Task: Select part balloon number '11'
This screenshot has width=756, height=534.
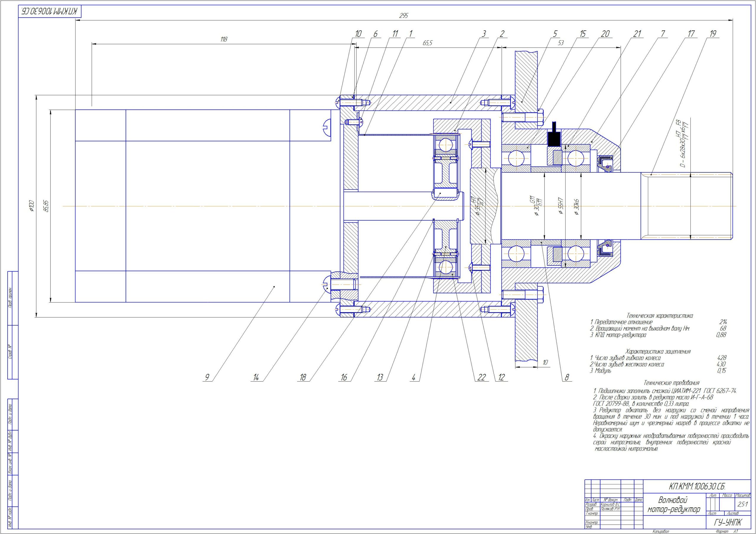Action: [395, 34]
